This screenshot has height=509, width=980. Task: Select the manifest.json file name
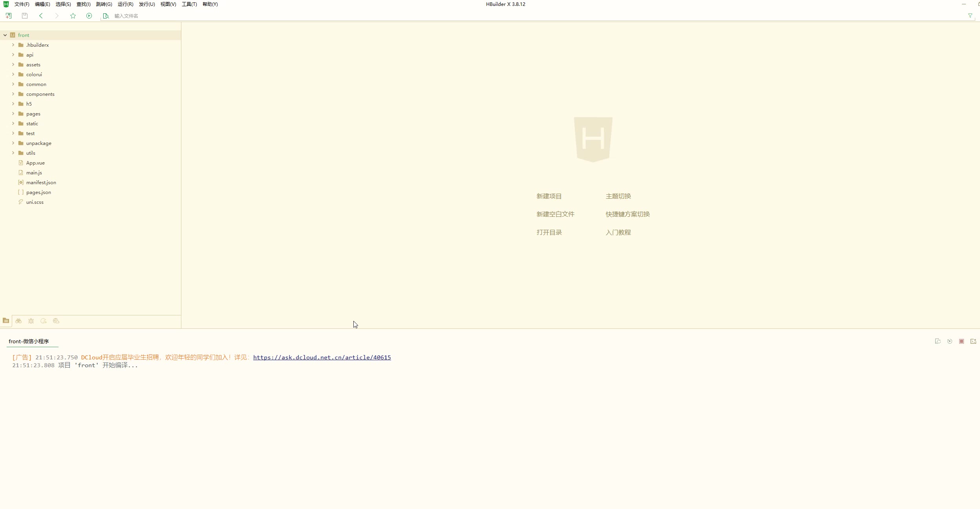coord(41,182)
